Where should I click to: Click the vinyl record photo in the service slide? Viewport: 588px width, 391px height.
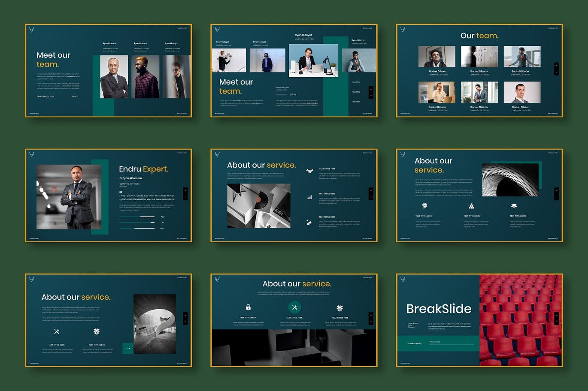click(258, 206)
